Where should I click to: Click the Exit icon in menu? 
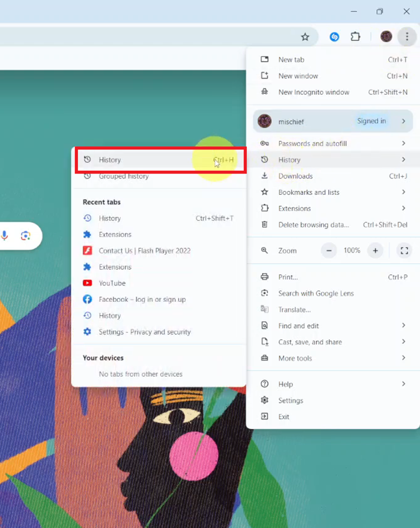pos(265,416)
